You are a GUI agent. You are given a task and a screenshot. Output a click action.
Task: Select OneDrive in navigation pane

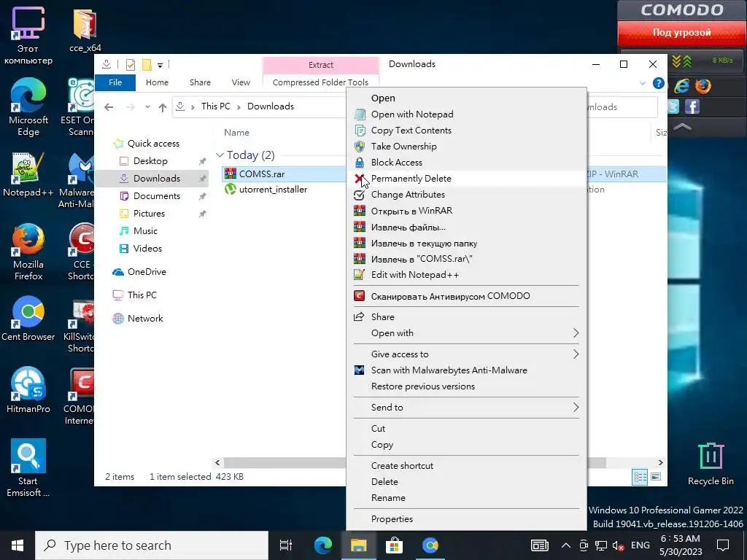point(147,272)
